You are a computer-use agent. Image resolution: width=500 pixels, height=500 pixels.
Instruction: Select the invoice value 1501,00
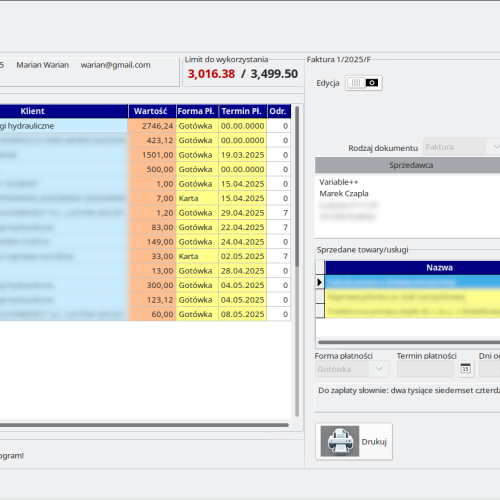point(152,155)
